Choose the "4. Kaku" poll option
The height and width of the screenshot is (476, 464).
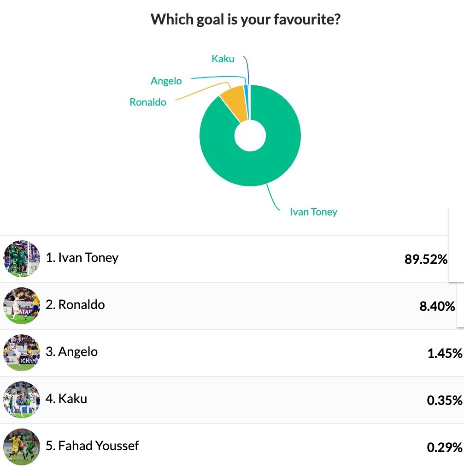(x=67, y=399)
